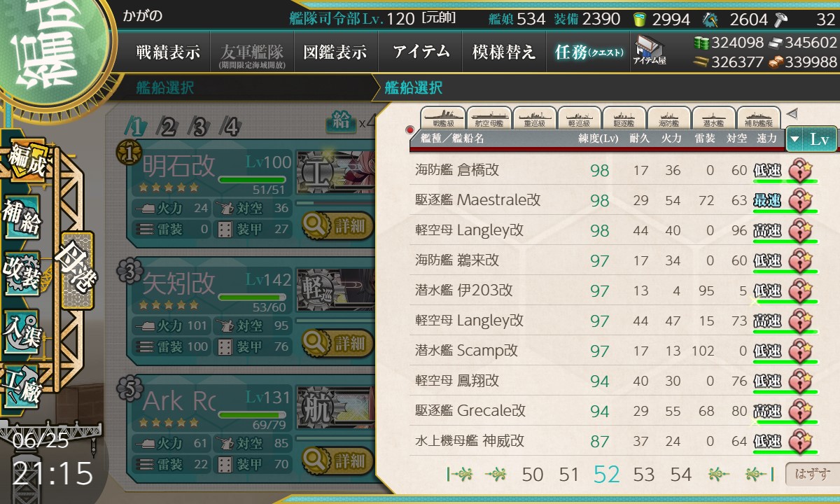Click the はずす remove button
The image size is (840, 504).
(811, 475)
